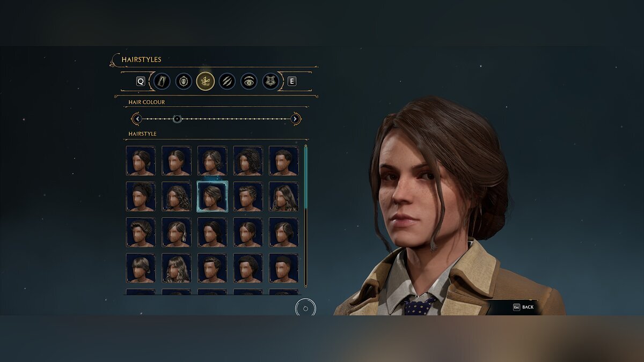The image size is (644, 362).
Task: Click the right arrow of Hair Colour
Action: click(295, 119)
